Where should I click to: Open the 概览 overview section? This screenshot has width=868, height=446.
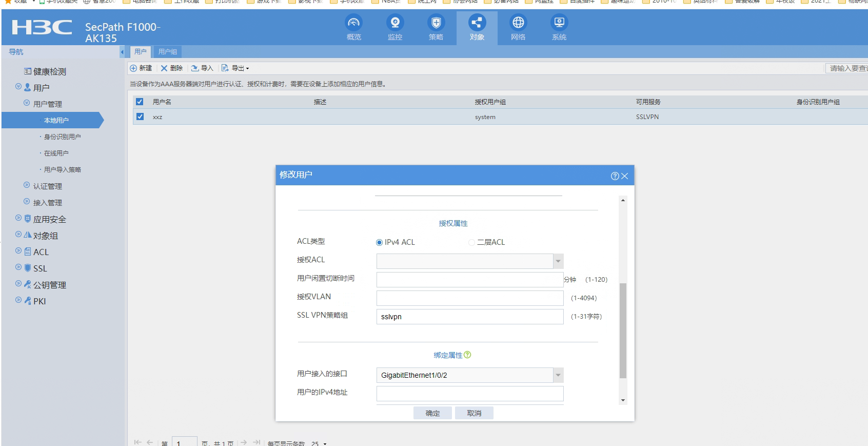point(354,28)
